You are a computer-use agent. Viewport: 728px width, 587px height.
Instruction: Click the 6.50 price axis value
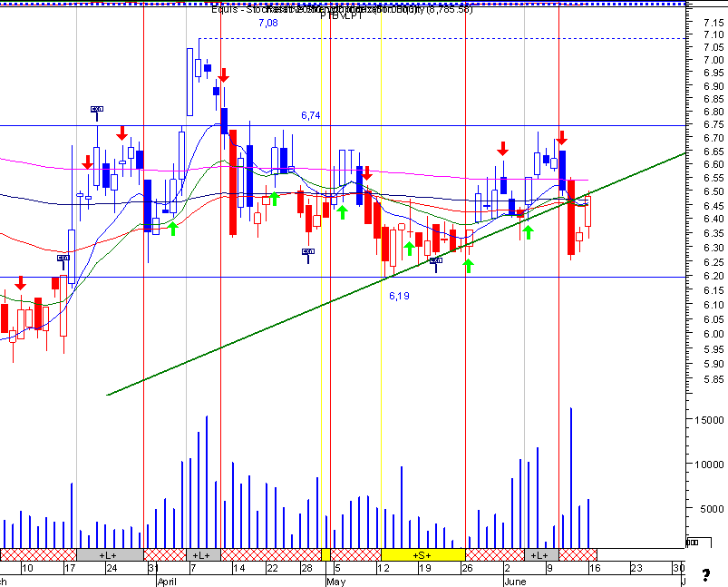tap(713, 191)
